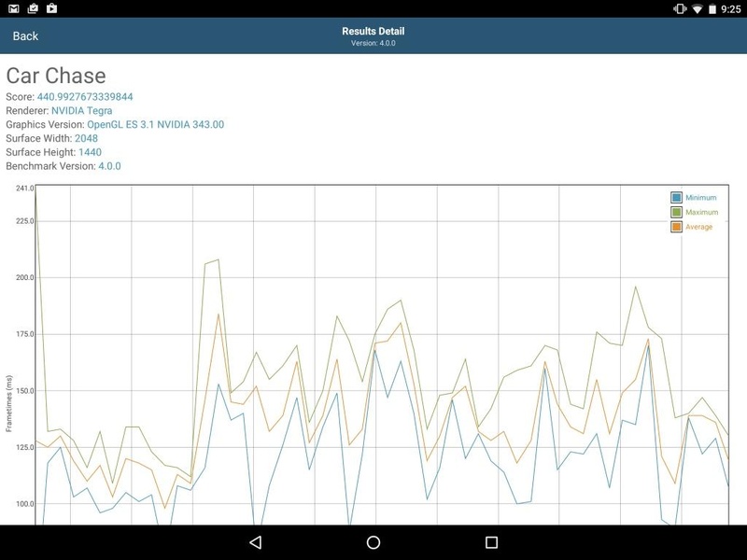The image size is (747, 560).
Task: Select the Average legend label
Action: 698,227
